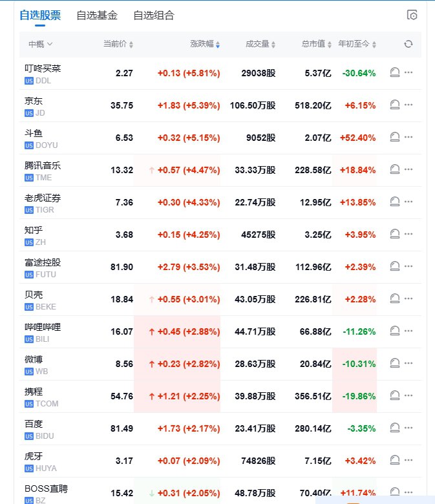
Task: Set a price alert for 贝壳 BEKE
Action: point(395,299)
